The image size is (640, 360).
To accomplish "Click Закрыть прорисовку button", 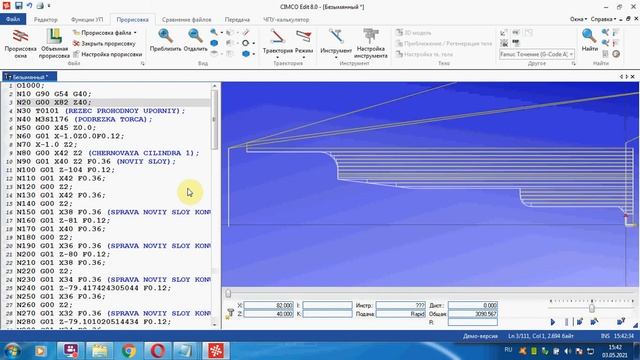I will [104, 43].
